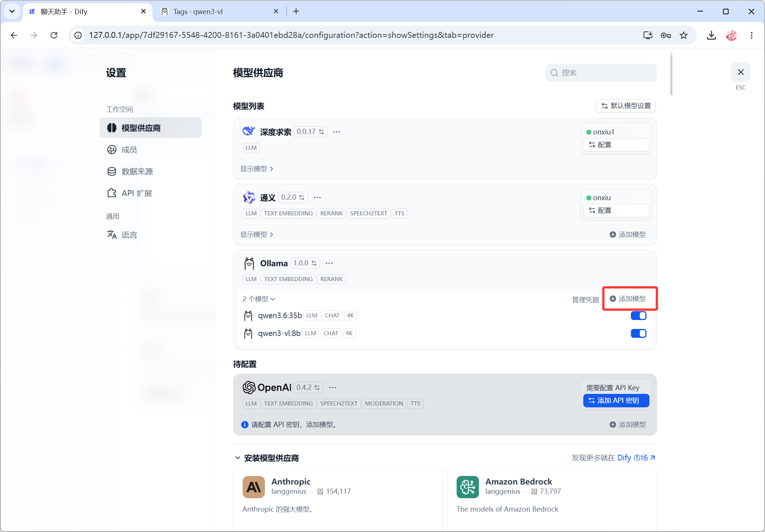Screen dimensions: 765x532
Task: Click the qwen3-vl:8b model name
Action: [x=279, y=333]
